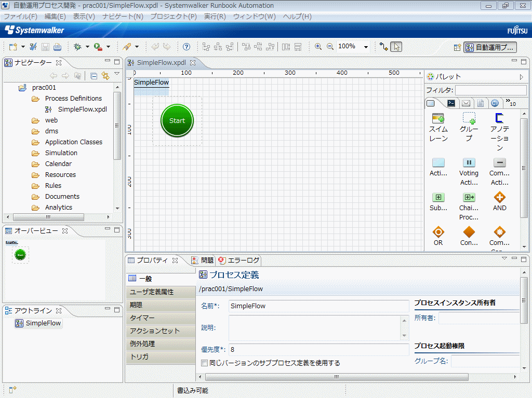Expand the palette flyout triangle

(522, 77)
